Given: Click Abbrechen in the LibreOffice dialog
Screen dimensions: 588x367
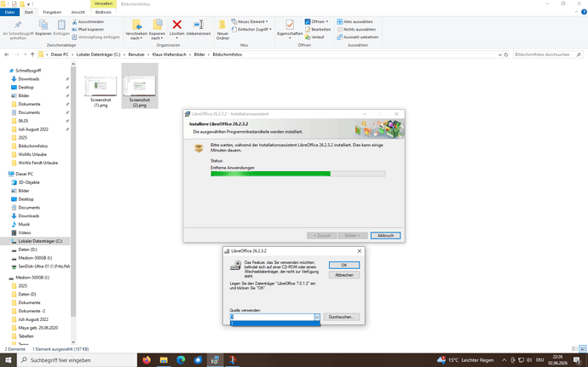Looking at the screenshot, I should pos(344,275).
